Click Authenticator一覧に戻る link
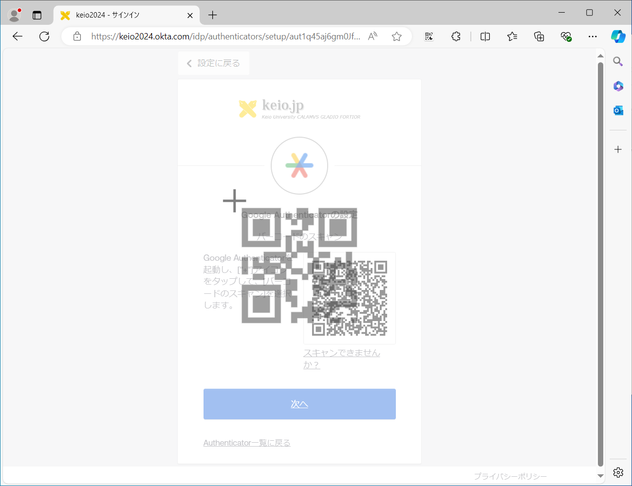Viewport: 632px width, 486px height. [x=246, y=442]
